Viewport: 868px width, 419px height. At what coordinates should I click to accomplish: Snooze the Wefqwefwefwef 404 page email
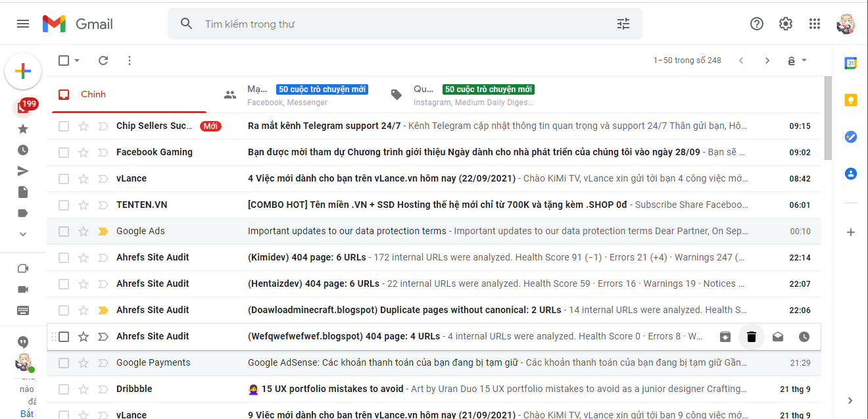click(x=804, y=337)
